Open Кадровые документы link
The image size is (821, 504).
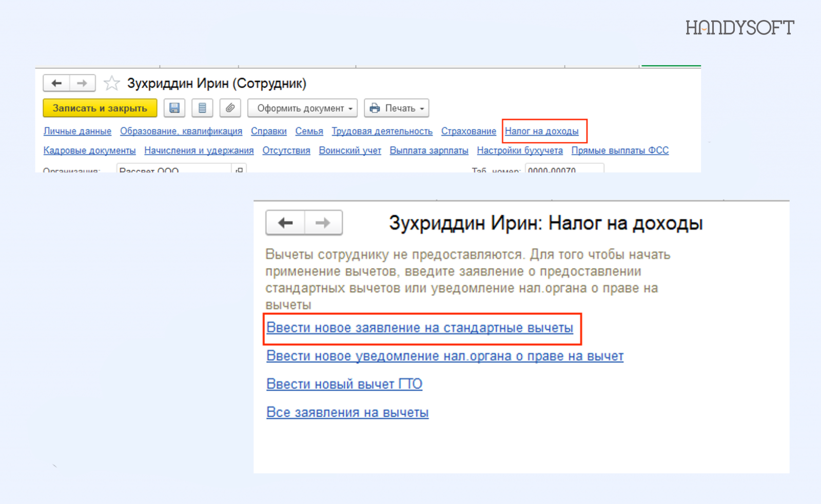90,151
